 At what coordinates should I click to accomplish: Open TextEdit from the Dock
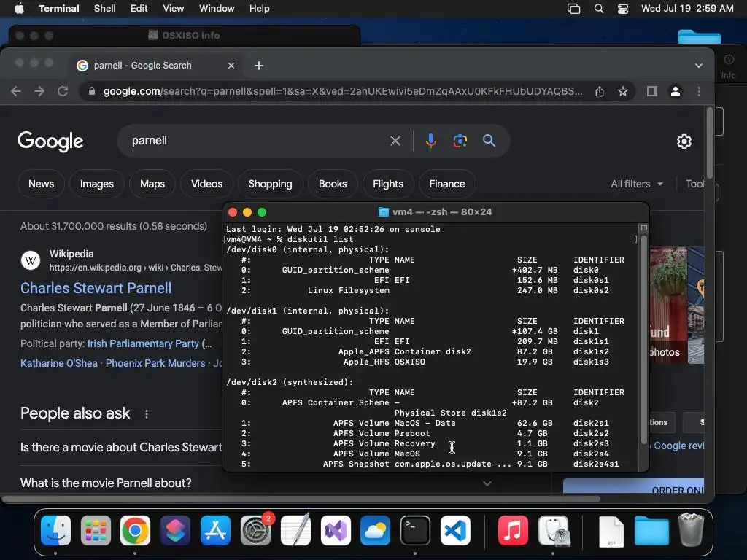point(295,531)
